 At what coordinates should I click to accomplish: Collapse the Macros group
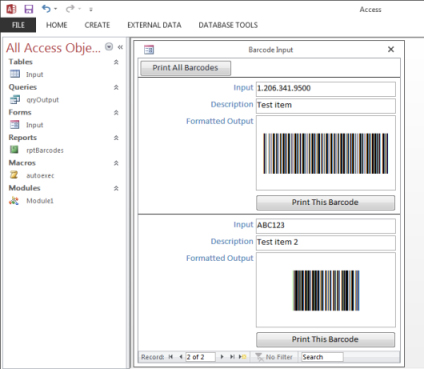(x=116, y=163)
